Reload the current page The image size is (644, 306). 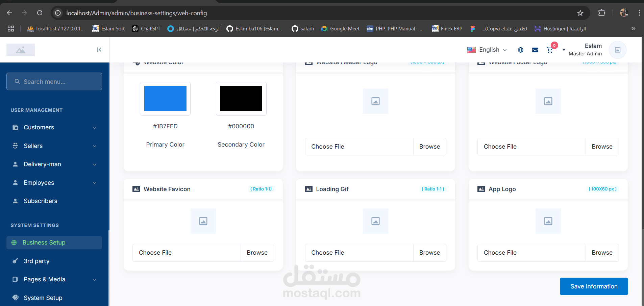click(x=40, y=13)
